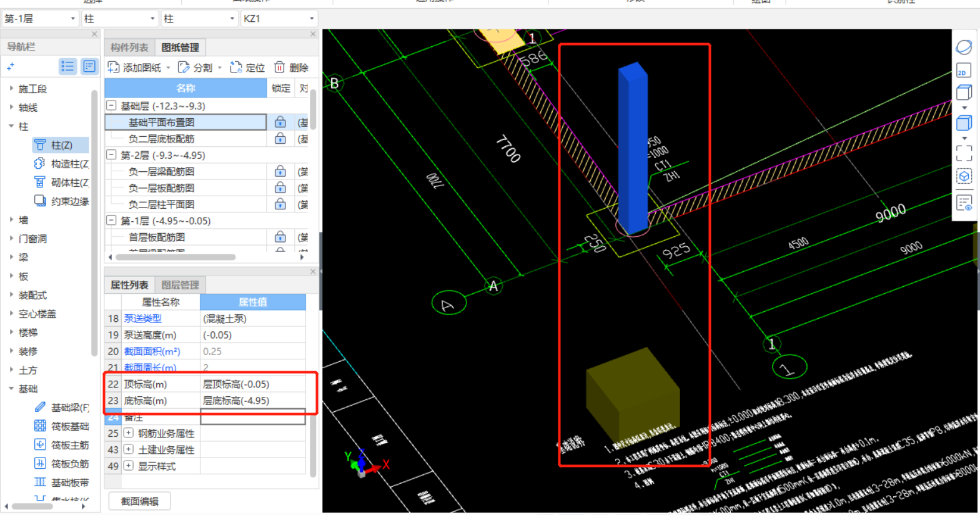Collapse 基础层 (-12.3~-9.3) group
980x515 pixels.
point(111,106)
